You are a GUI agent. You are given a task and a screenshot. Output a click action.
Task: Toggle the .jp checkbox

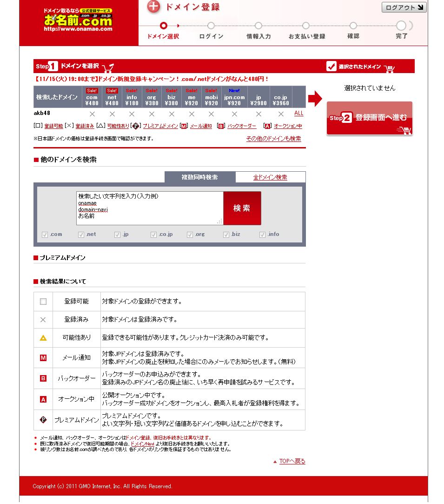[117, 235]
